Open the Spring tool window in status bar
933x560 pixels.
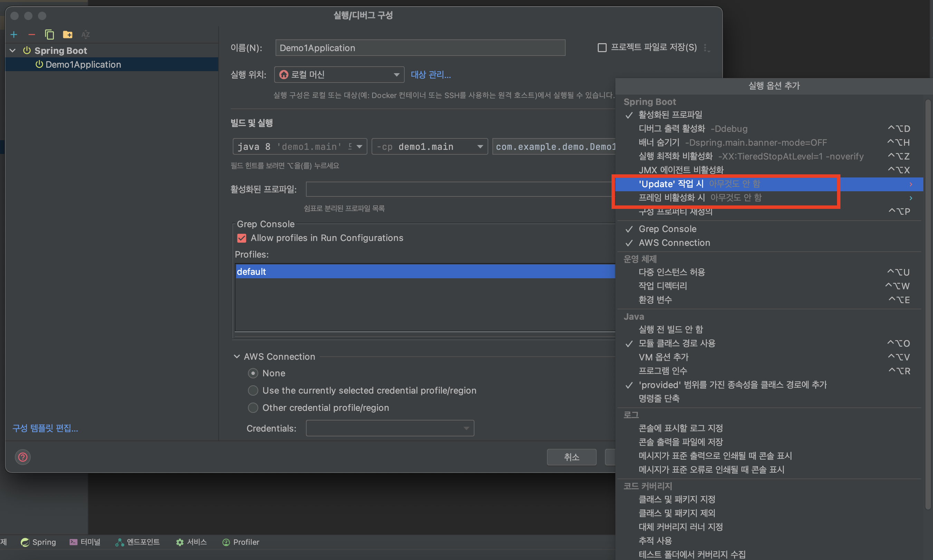pyautogui.click(x=38, y=542)
